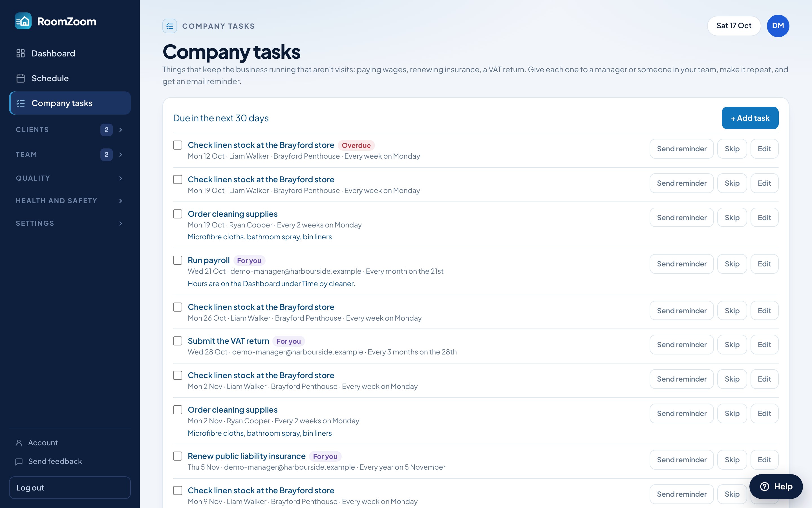Skip the Renew public liability insurance task

point(732,460)
